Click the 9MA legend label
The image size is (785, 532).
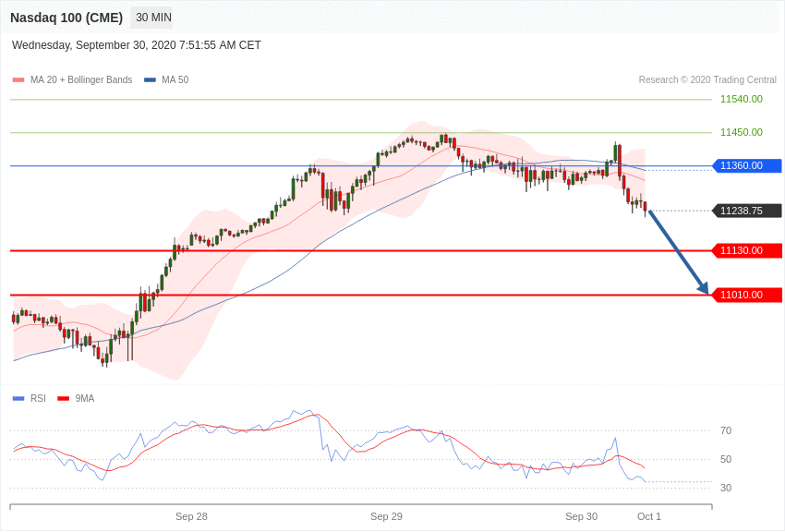(x=85, y=398)
